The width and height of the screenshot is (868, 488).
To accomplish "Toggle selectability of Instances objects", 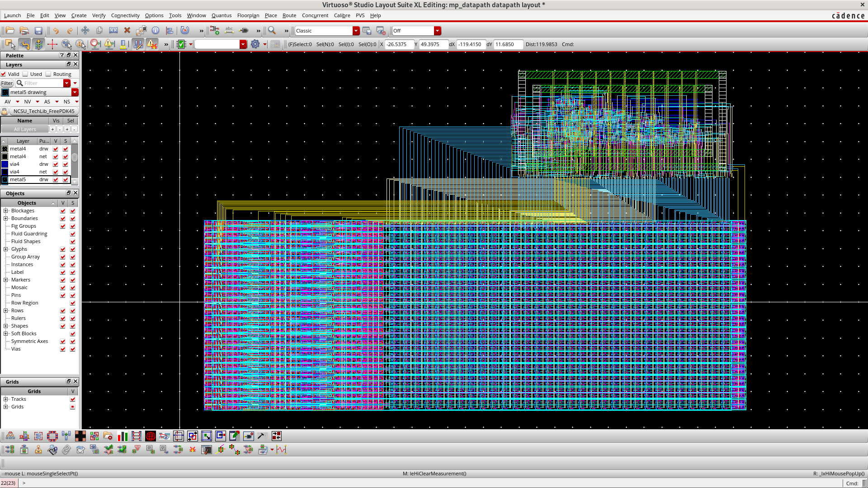I will point(73,265).
